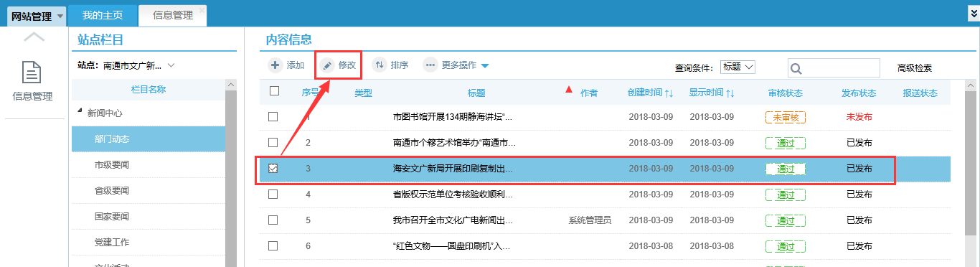980x267 pixels.
Task: Open the 网站管理 dropdown menu
Action: click(x=37, y=16)
